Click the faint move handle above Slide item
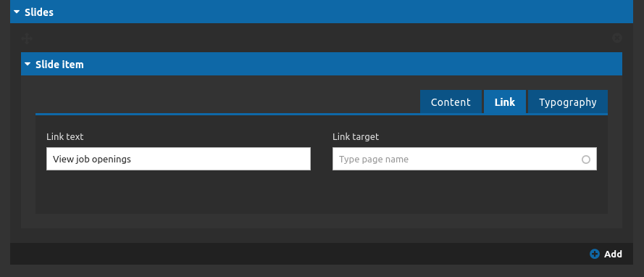644x277 pixels. [x=27, y=38]
